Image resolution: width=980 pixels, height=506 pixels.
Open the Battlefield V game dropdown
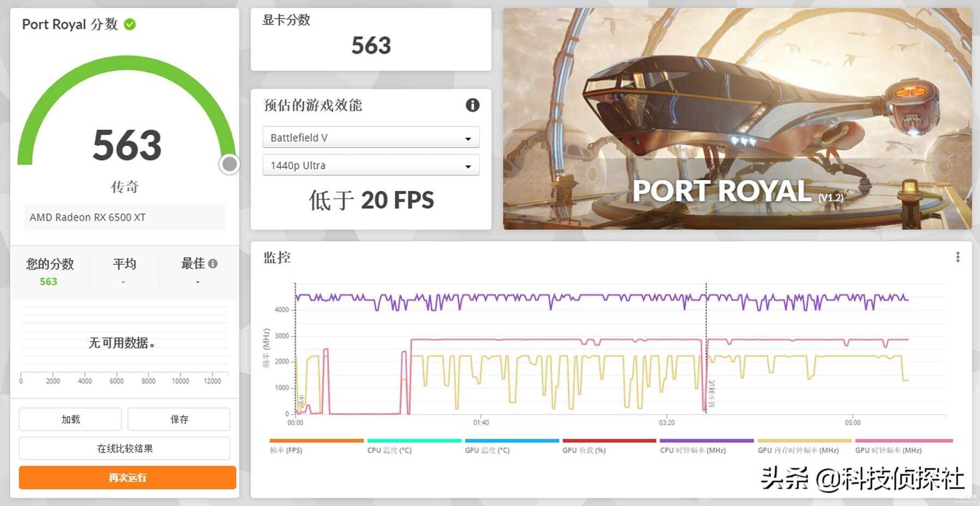point(371,137)
